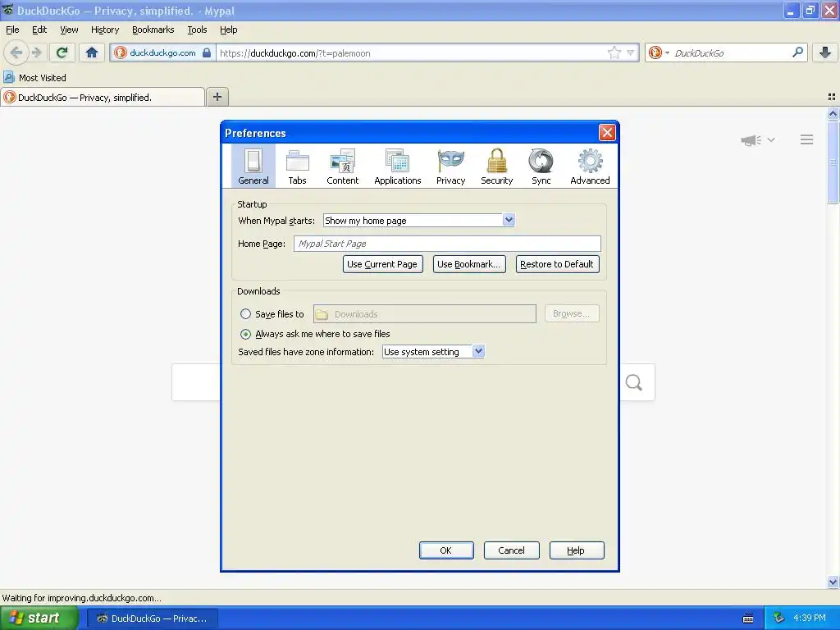Open the Tools menu
This screenshot has height=630, width=840.
(197, 30)
